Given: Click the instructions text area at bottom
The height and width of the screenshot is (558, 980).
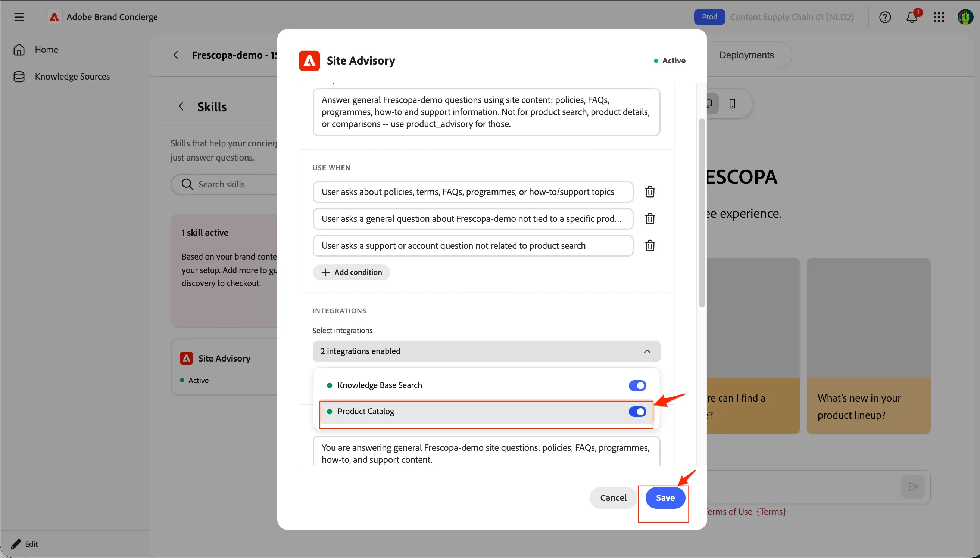Looking at the screenshot, I should pyautogui.click(x=486, y=452).
